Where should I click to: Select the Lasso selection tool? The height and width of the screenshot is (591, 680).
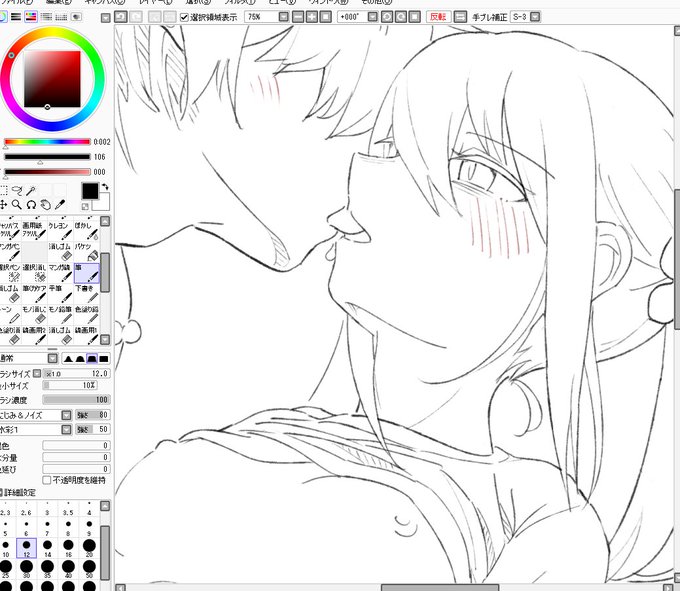(17, 190)
